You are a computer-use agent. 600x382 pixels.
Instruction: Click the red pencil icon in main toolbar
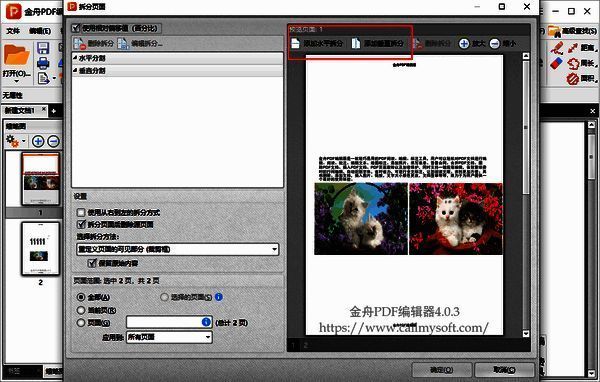(557, 47)
